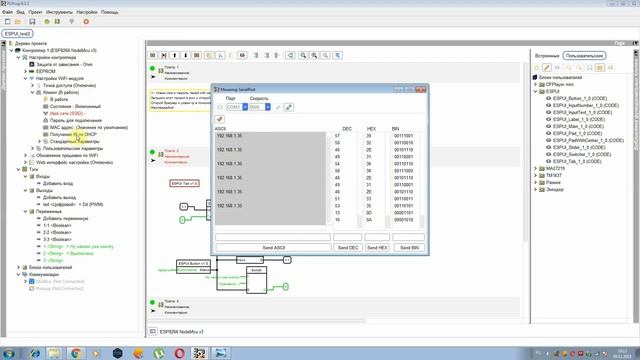Click the clear output brush icon in the serial monitor

pos(220,119)
